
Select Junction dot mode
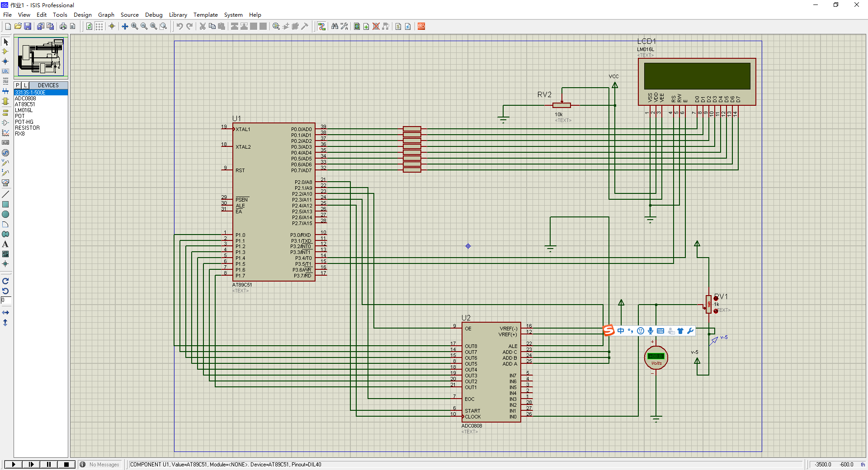pos(5,61)
